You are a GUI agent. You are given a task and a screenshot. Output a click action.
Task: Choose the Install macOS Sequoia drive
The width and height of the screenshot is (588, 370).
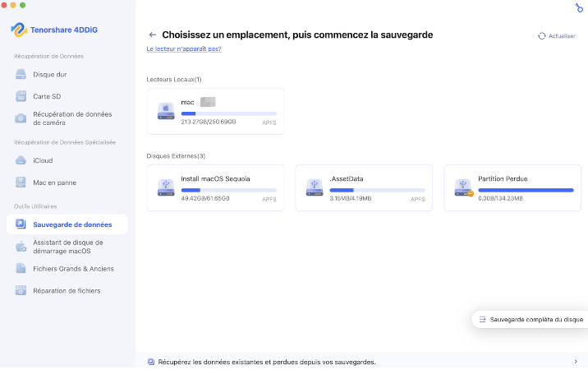[x=215, y=187]
